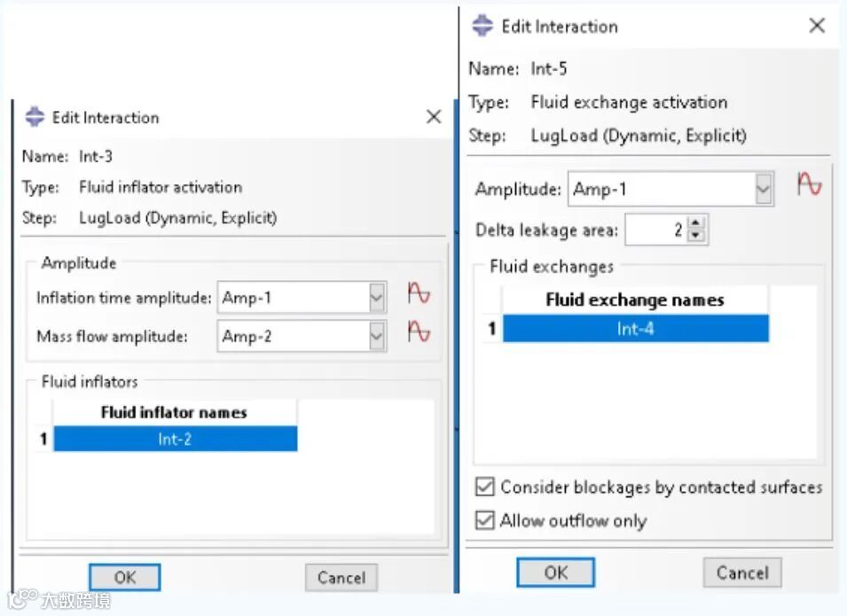The width and height of the screenshot is (847, 616).
Task: Click OK in fluid inflator activation dialog
Action: (125, 577)
